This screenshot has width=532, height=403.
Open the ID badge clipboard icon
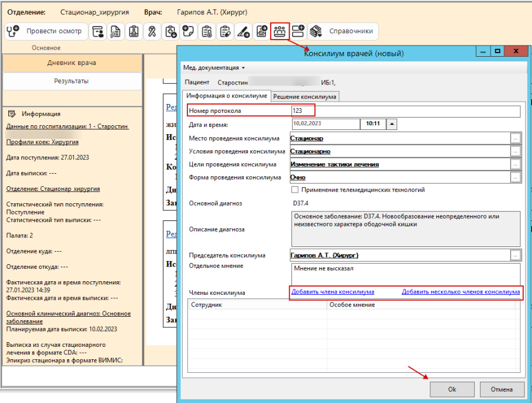(x=134, y=31)
